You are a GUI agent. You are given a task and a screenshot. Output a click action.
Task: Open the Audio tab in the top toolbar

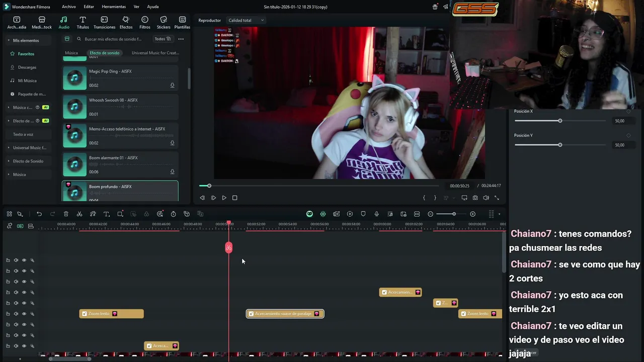tap(64, 23)
